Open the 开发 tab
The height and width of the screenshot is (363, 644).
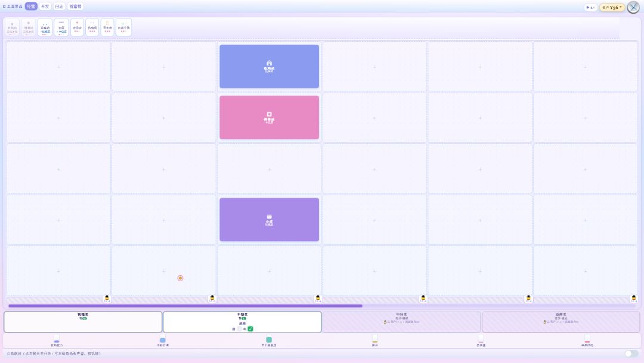coord(45,7)
